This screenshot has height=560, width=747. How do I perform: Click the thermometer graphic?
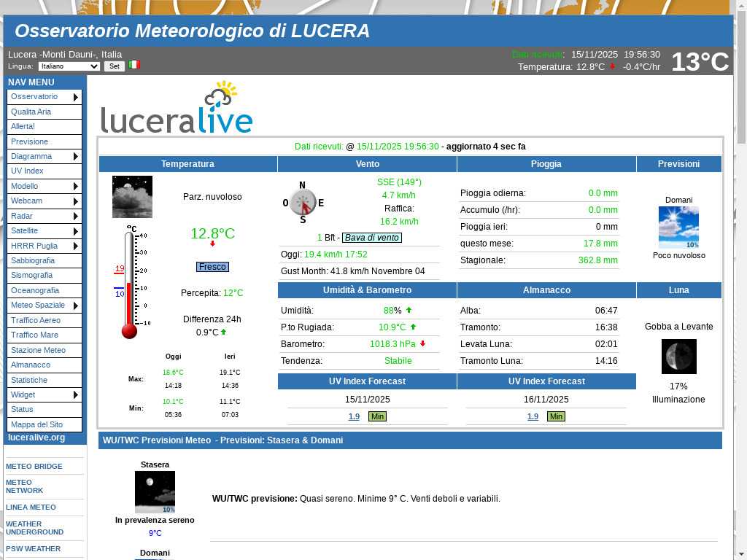(x=130, y=283)
